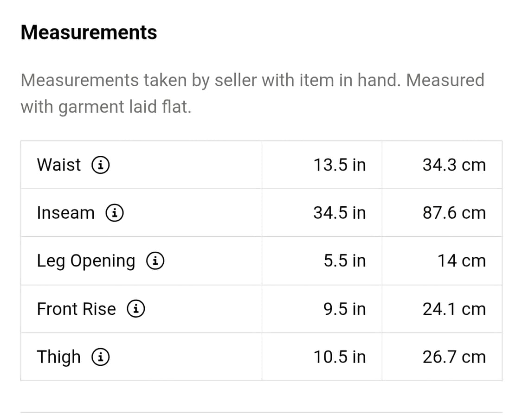
Task: Select the Thigh label
Action: [x=59, y=357]
